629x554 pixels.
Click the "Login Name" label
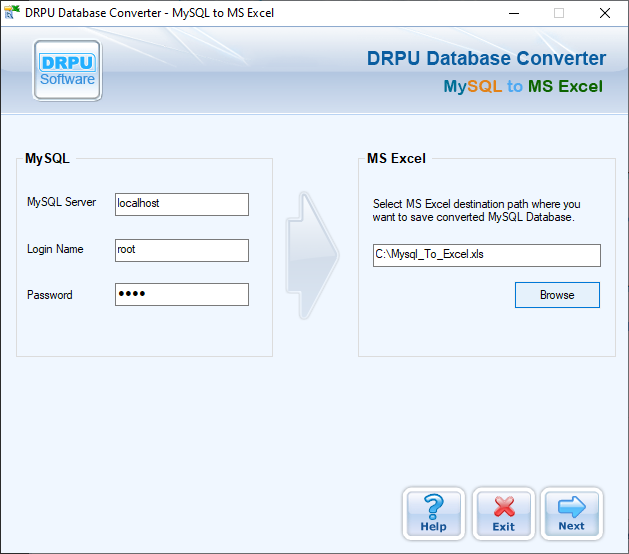pyautogui.click(x=55, y=249)
